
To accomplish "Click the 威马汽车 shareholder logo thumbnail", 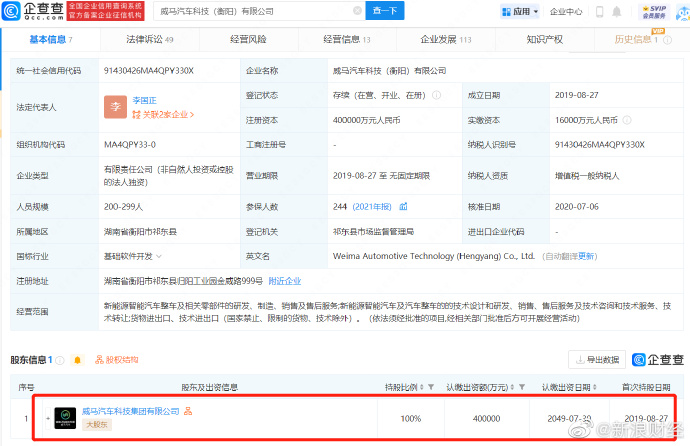I will [66, 417].
